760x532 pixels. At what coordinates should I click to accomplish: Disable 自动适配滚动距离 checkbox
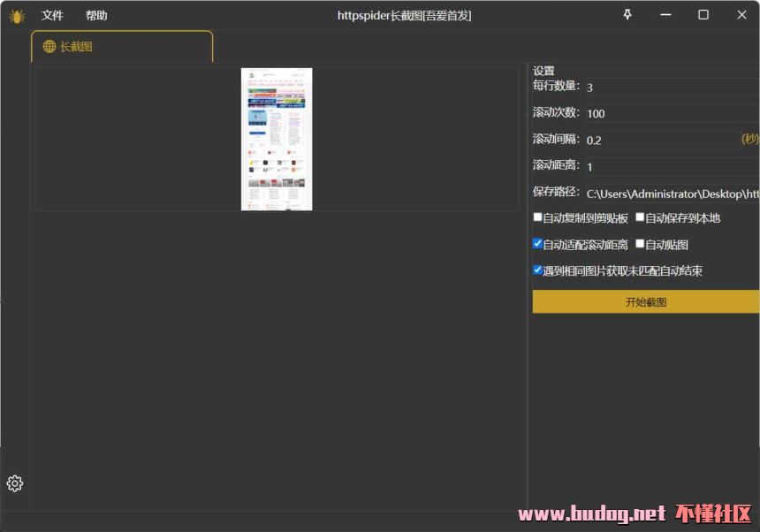click(x=537, y=244)
